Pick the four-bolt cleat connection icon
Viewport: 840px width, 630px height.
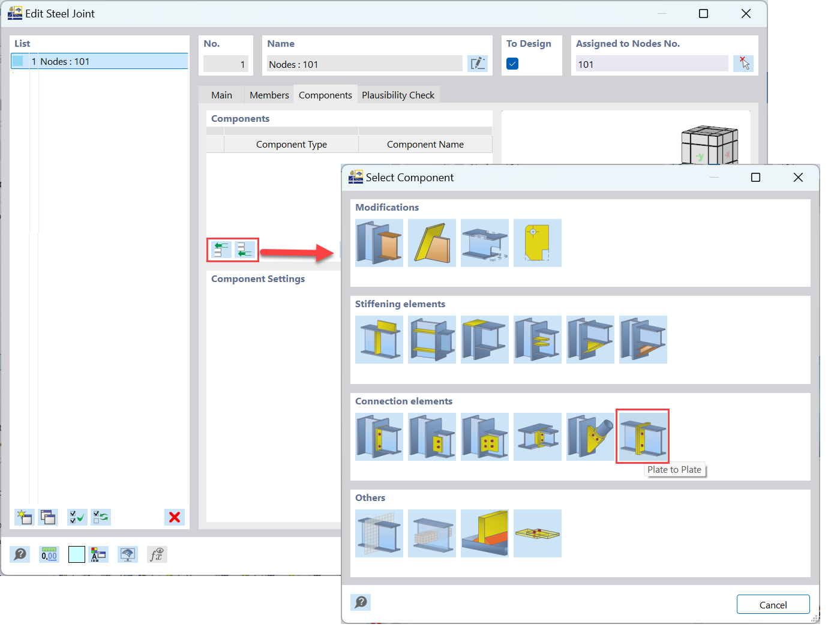pos(485,437)
